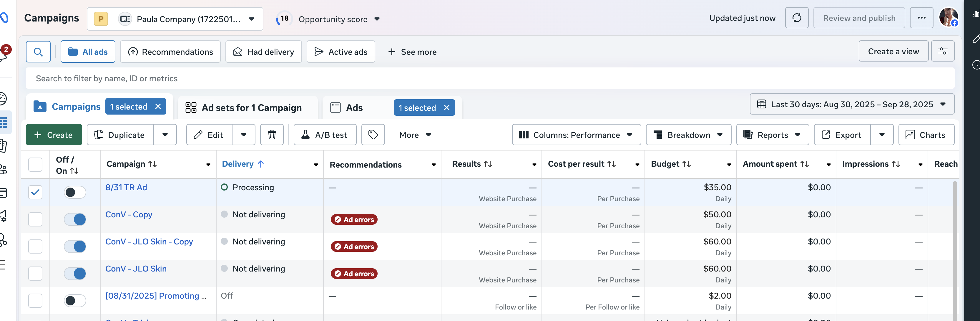
Task: Expand the Columns: Performance dropdown
Action: [576, 135]
